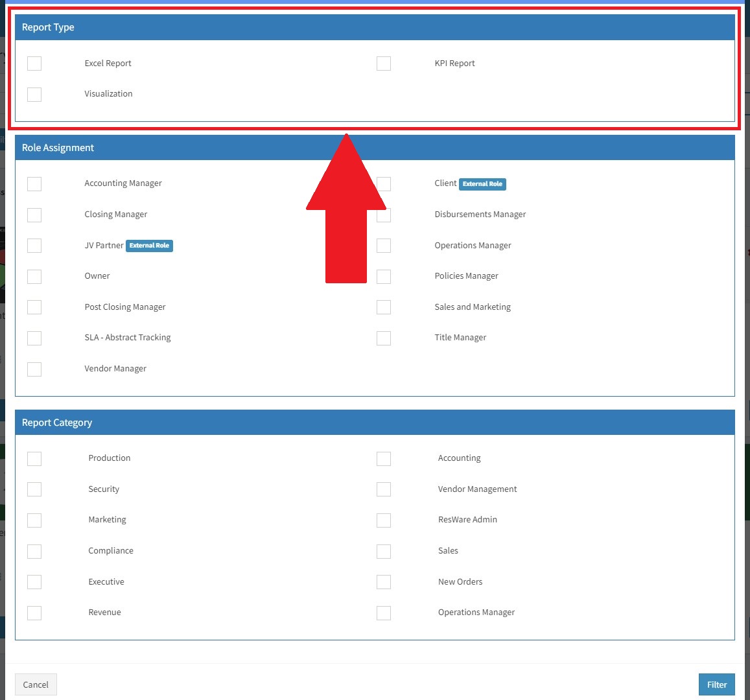Image resolution: width=750 pixels, height=700 pixels.
Task: Select the New Orders category
Action: pos(384,581)
